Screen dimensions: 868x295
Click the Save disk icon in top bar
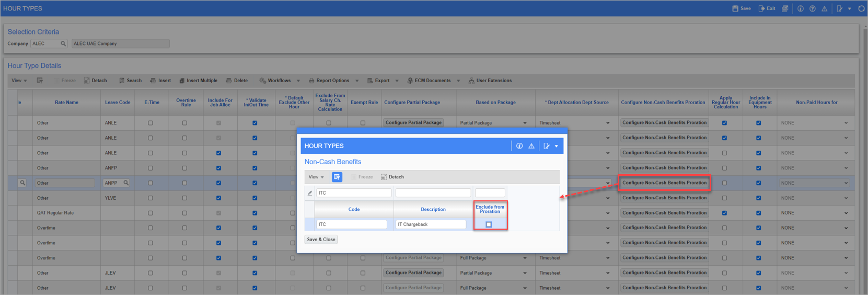pos(735,8)
